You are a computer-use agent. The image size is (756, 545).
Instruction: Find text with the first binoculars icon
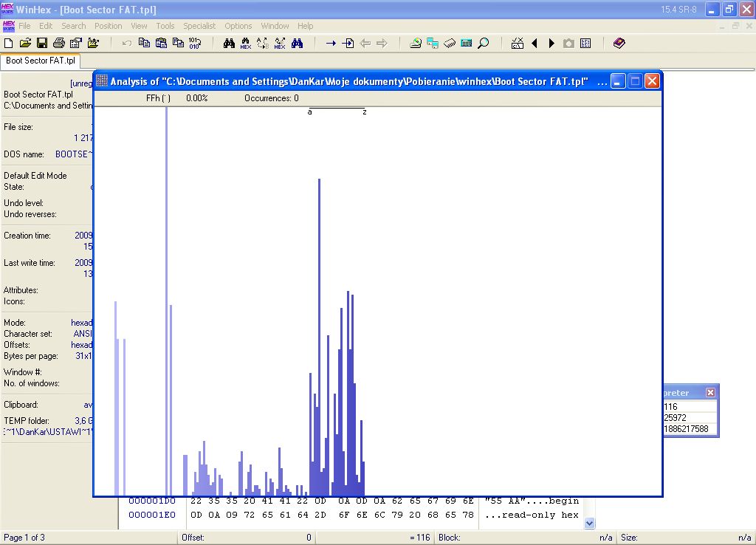click(229, 44)
